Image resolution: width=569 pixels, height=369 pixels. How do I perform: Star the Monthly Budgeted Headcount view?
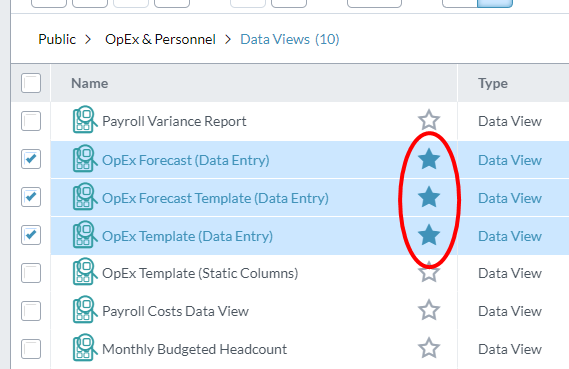click(x=429, y=348)
